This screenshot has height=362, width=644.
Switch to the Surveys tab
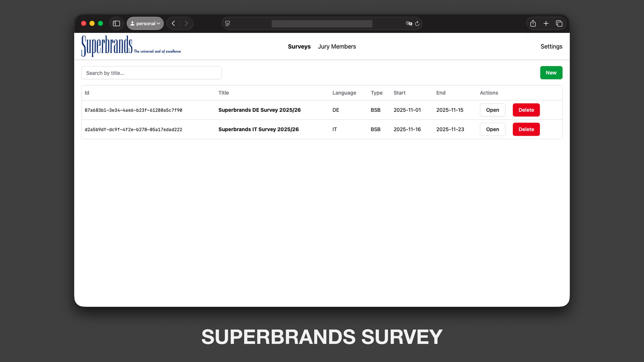click(299, 46)
